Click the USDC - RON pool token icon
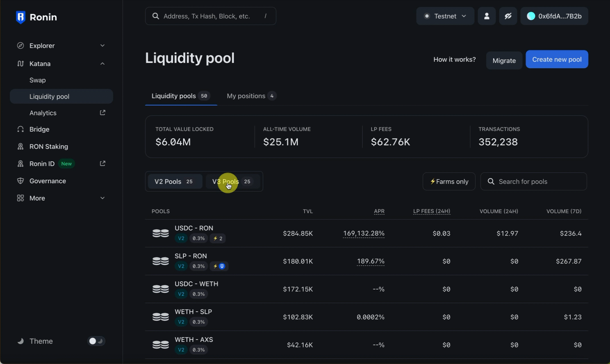The width and height of the screenshot is (610, 364). tap(161, 233)
